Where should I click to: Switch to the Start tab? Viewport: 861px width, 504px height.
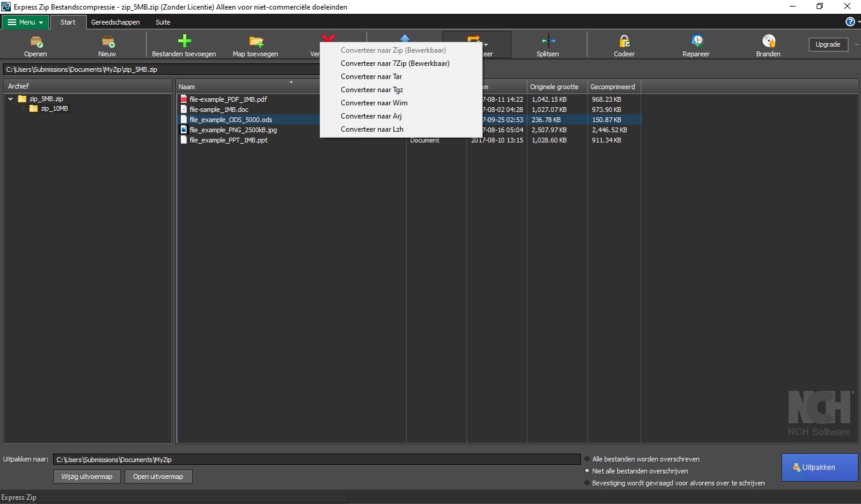click(68, 22)
